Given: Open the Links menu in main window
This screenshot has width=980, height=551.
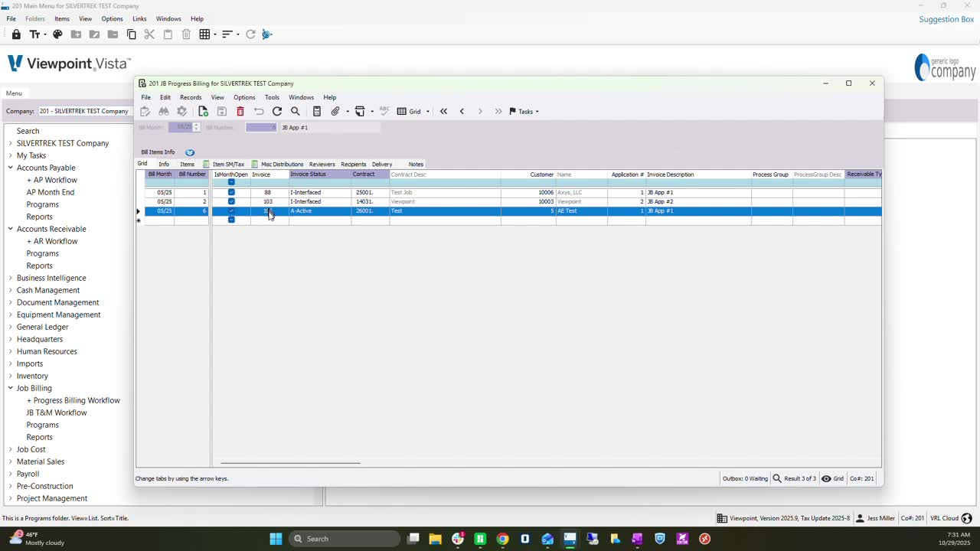Looking at the screenshot, I should tap(139, 18).
